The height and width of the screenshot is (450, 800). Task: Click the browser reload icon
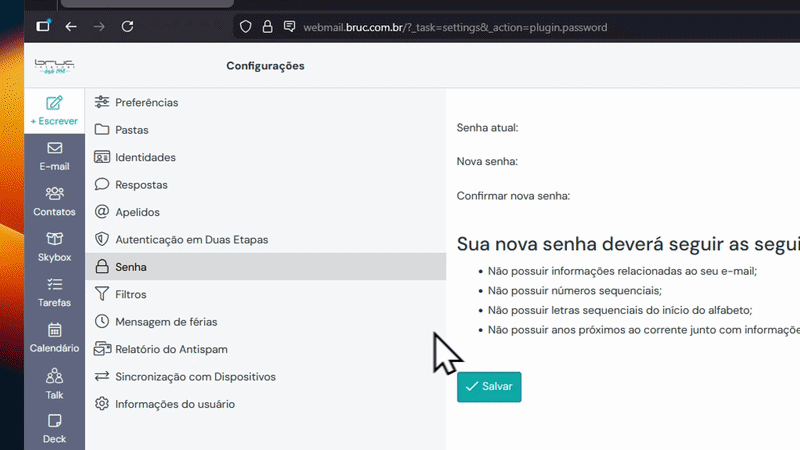coord(128,27)
